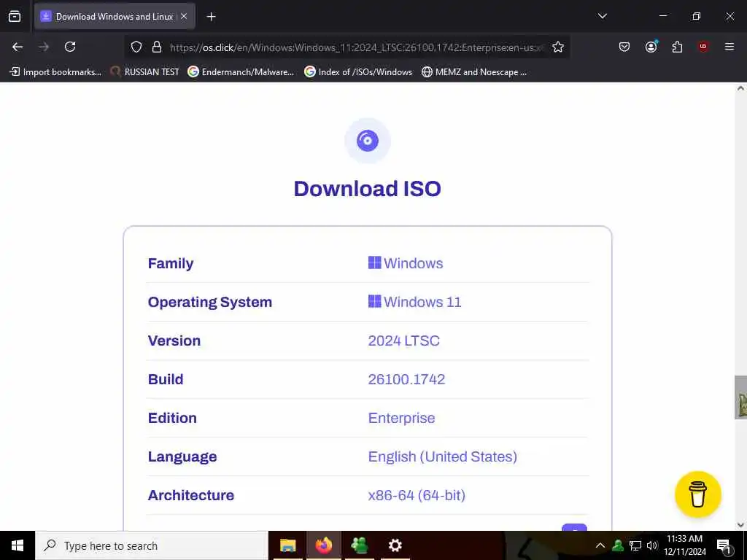Click the padlock site security icon
Image resolution: width=747 pixels, height=560 pixels.
(157, 47)
